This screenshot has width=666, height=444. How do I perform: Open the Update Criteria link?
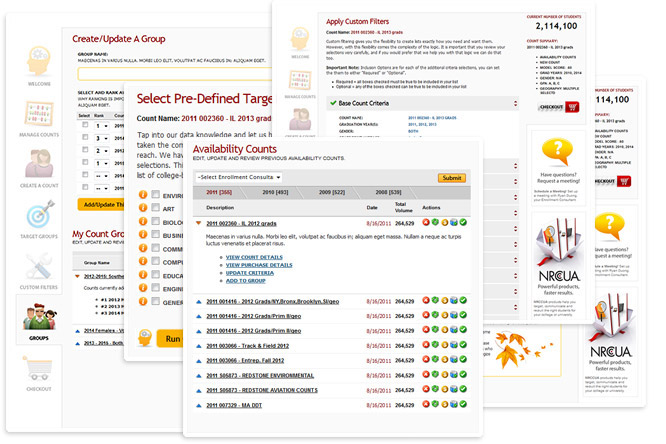tap(250, 273)
